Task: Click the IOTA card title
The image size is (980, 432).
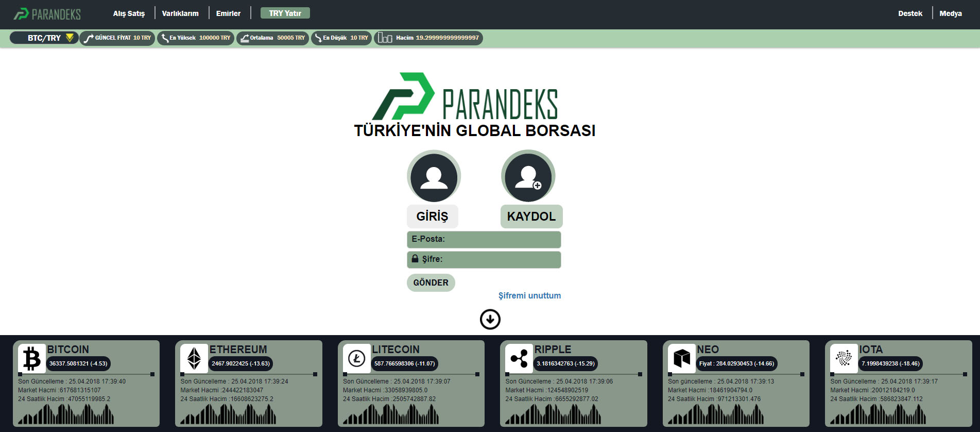Action: [x=871, y=350]
